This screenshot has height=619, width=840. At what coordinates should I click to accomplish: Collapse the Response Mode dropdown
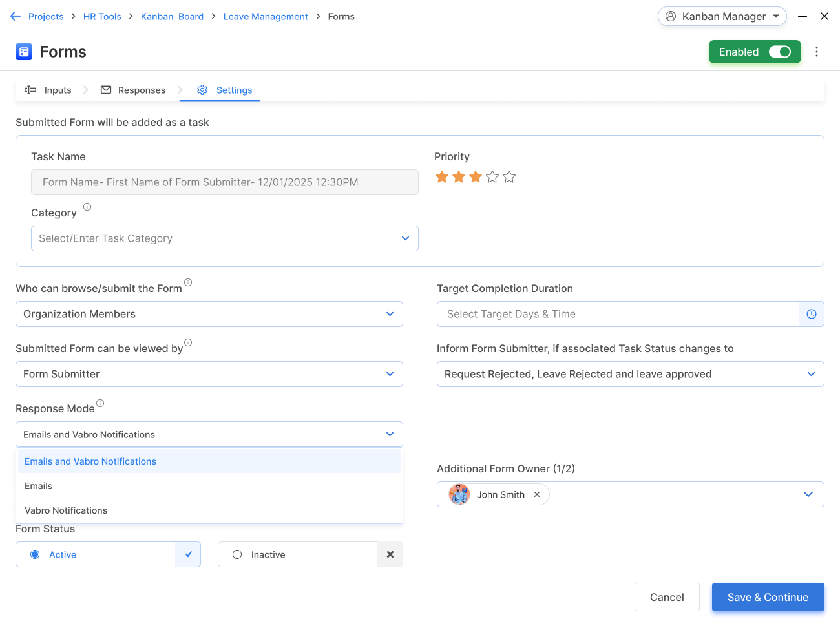point(209,434)
